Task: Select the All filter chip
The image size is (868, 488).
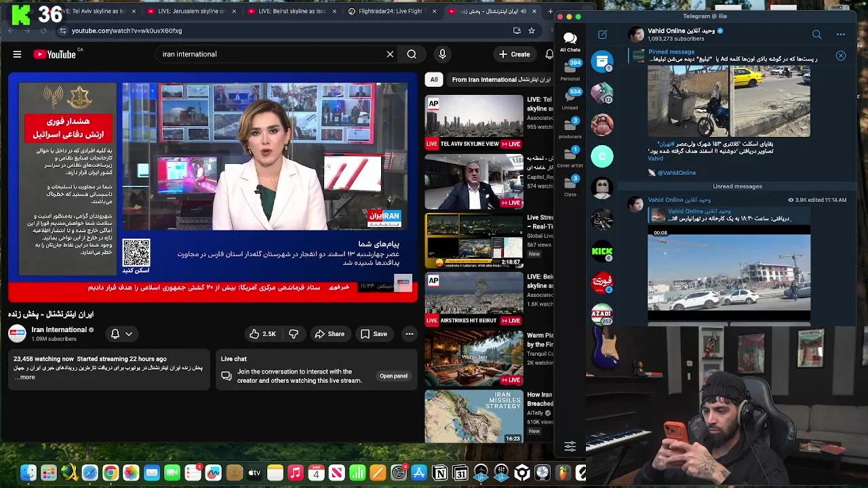Action: point(434,79)
